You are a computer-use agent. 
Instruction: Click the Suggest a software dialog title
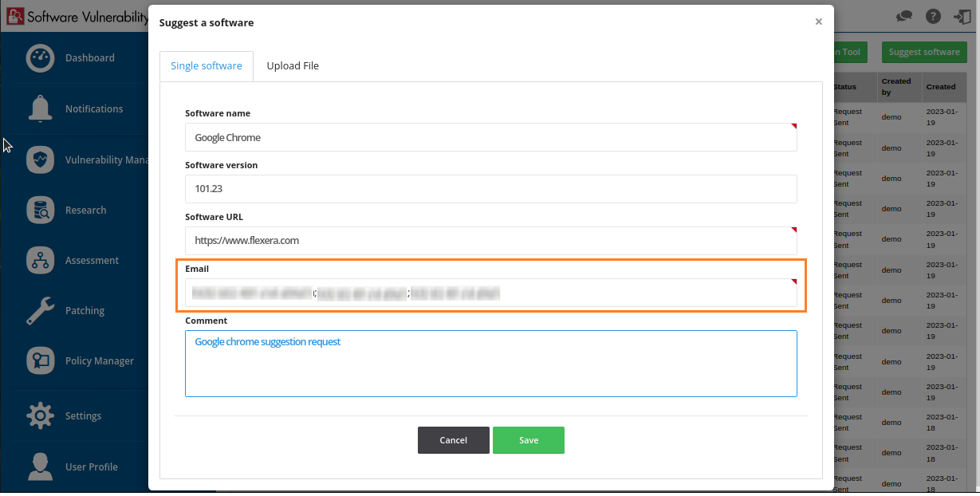(x=207, y=22)
